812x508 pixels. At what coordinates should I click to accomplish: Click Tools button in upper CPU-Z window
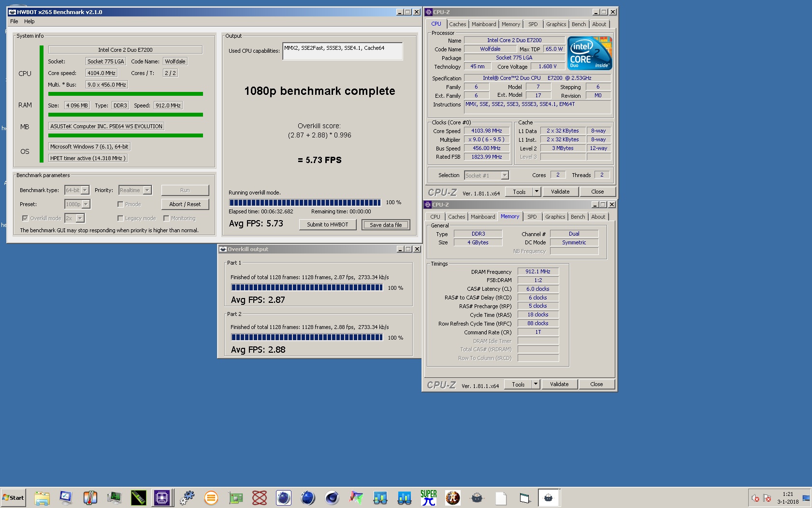[519, 192]
